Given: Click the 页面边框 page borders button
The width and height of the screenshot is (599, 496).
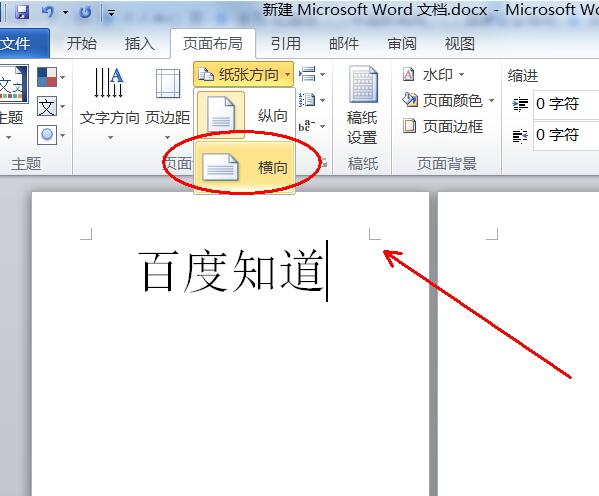Looking at the screenshot, I should pos(442,126).
